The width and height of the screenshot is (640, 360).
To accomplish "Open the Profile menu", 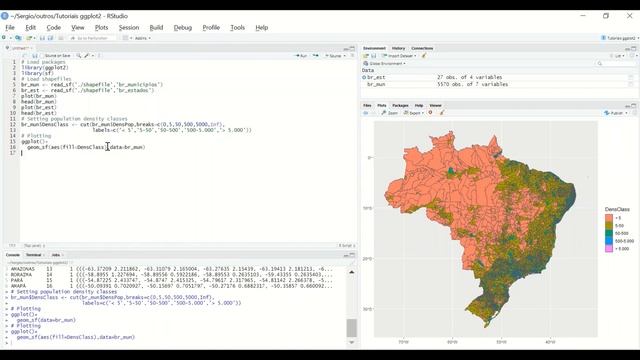I will click(211, 28).
